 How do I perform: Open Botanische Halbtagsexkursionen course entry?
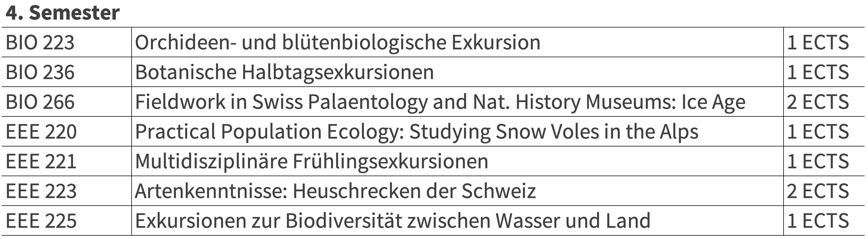point(284,73)
